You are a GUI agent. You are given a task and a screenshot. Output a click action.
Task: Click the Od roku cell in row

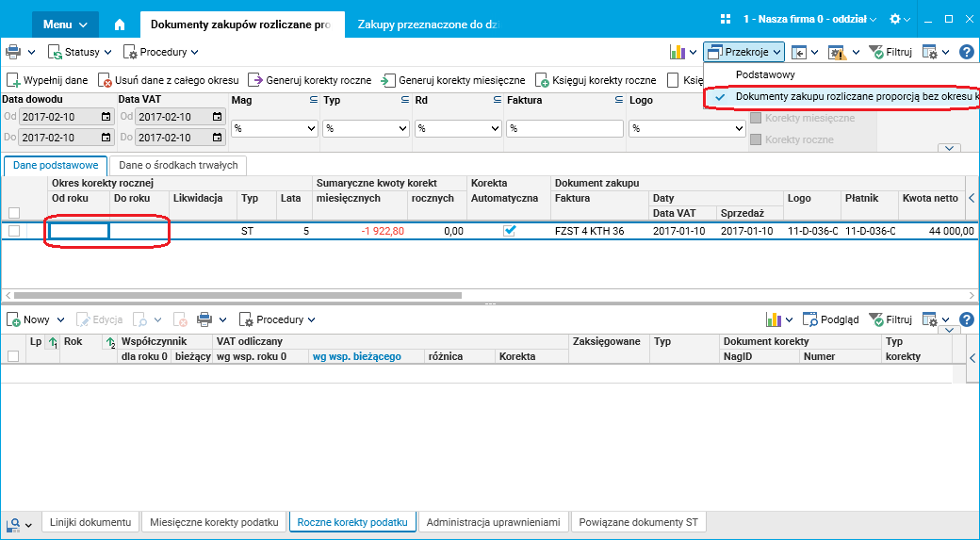[x=79, y=231]
